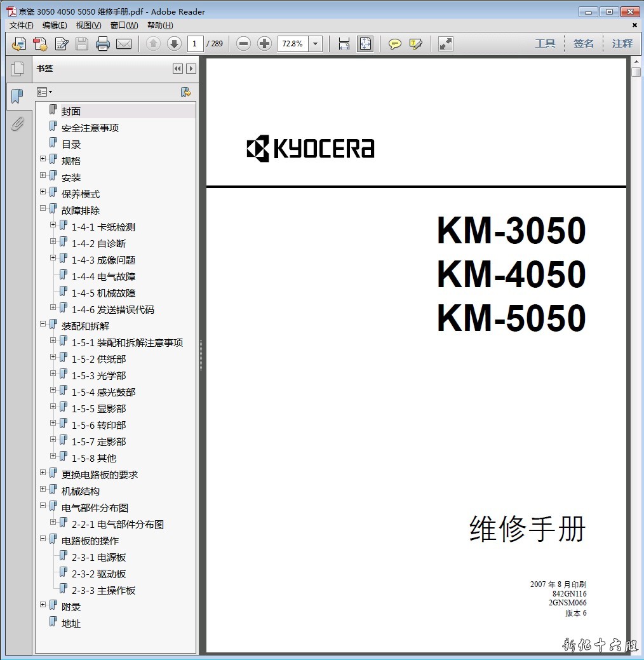Collapse the 故障排除 bookmark node
Image resolution: width=644 pixels, height=660 pixels.
(43, 208)
